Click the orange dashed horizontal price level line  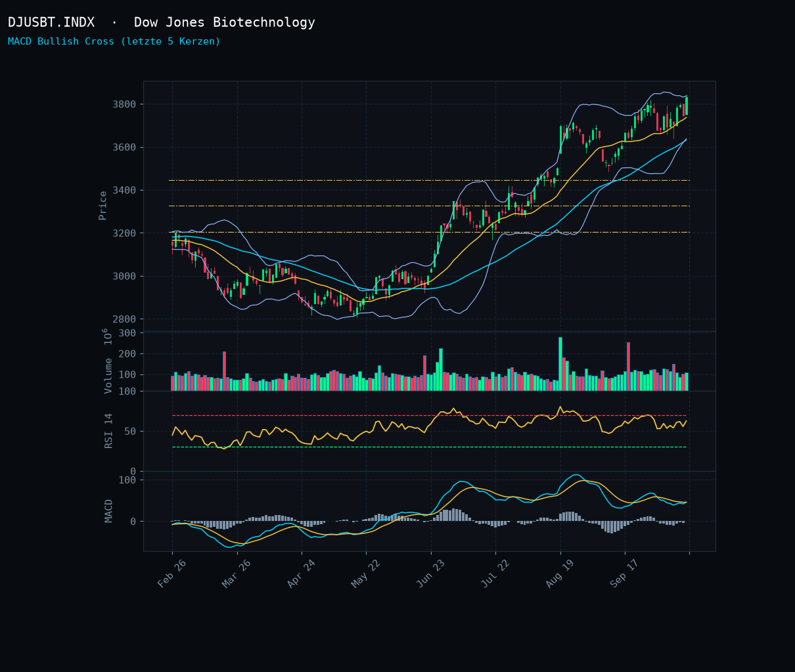429,180
